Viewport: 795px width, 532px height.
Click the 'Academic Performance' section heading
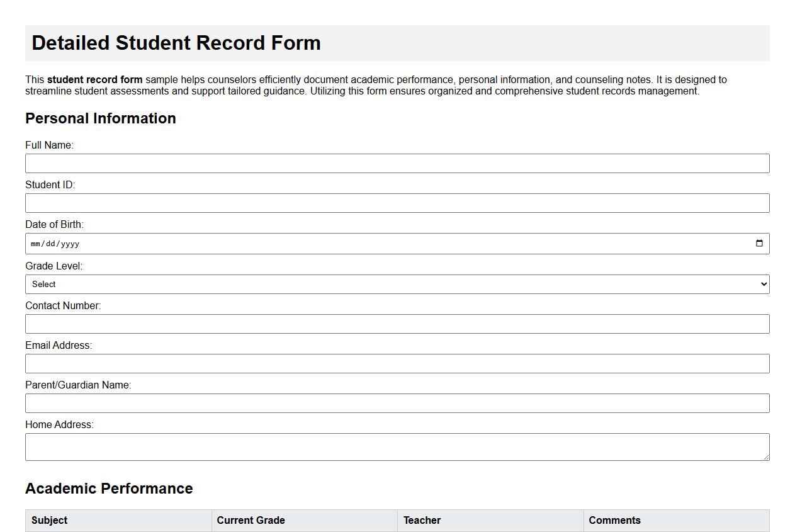(x=108, y=489)
